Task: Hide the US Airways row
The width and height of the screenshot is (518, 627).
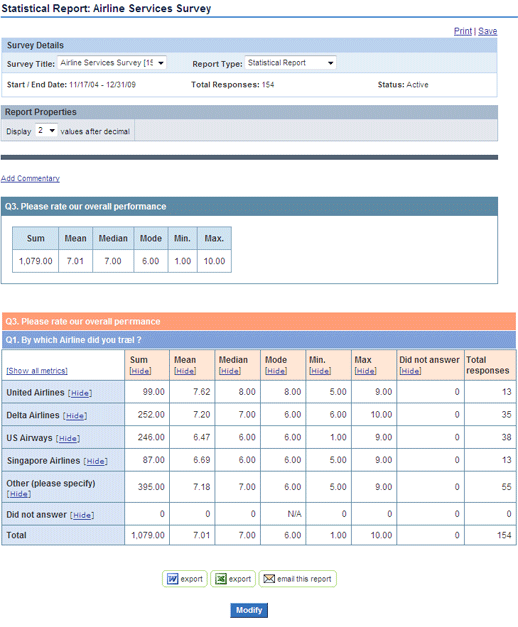Action: pyautogui.click(x=68, y=438)
